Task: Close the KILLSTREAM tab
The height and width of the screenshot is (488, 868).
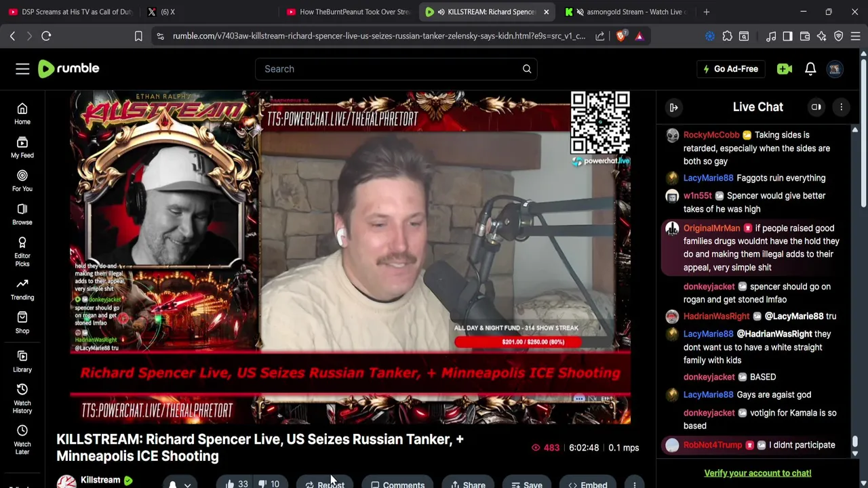Action: [x=546, y=12]
